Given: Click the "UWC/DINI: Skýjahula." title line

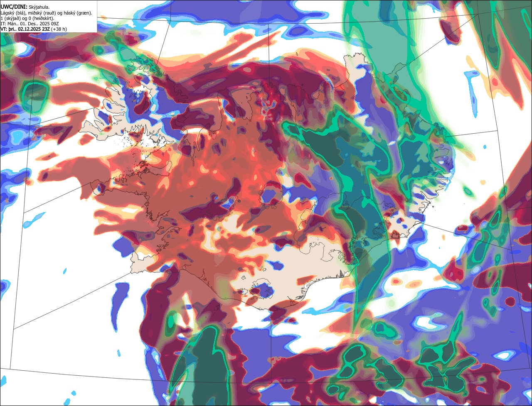Looking at the screenshot, I should pos(25,7).
